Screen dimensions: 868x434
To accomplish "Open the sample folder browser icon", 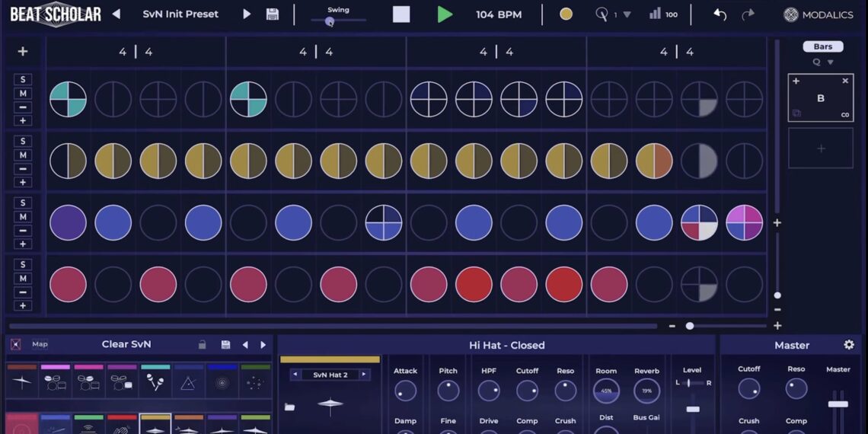I will point(289,407).
